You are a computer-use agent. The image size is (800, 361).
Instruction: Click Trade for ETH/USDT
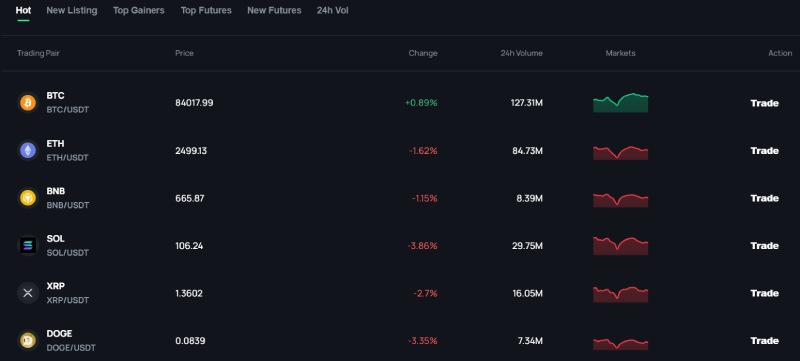click(x=764, y=150)
